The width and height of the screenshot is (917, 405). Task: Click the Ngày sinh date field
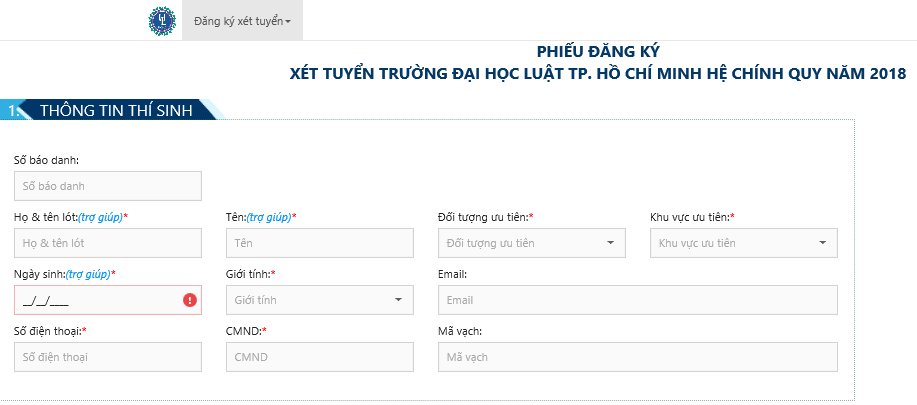coord(108,300)
